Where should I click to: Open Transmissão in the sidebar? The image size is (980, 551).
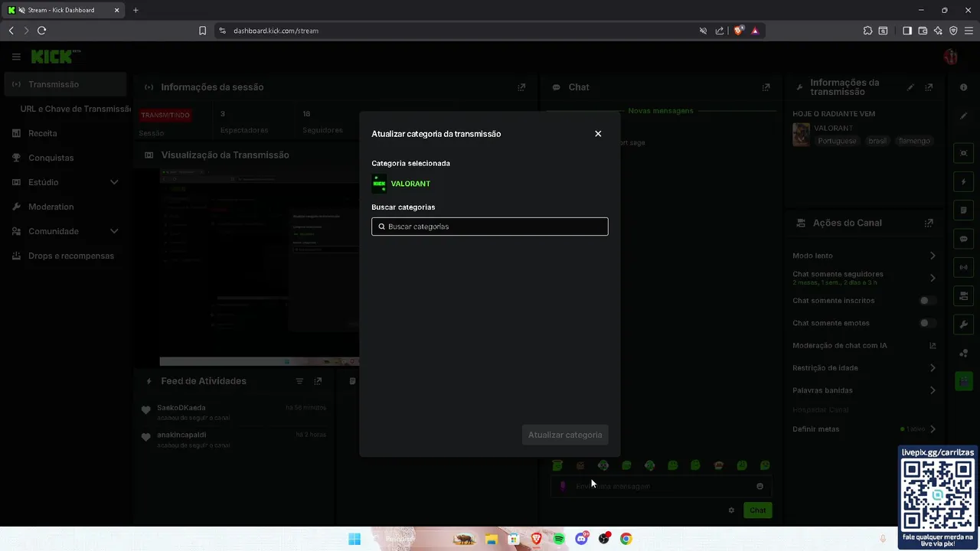pyautogui.click(x=64, y=84)
